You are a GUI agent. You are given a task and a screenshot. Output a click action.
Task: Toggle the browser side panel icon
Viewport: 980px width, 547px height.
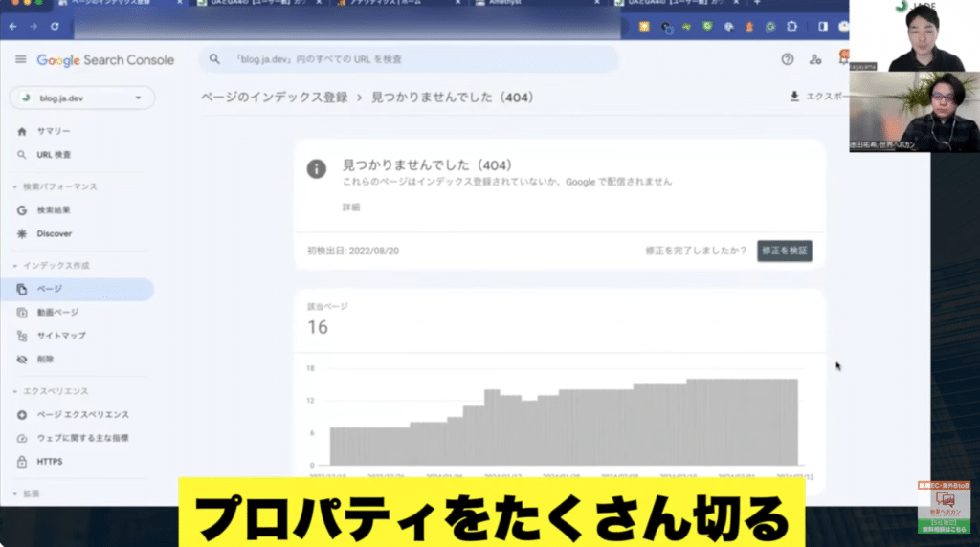(x=822, y=26)
